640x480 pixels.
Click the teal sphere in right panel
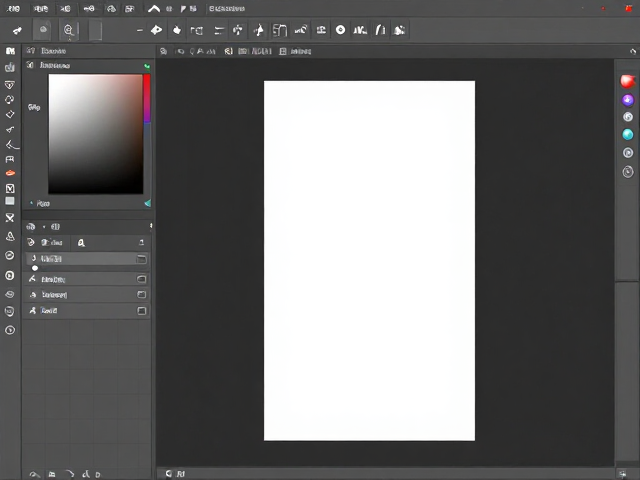point(628,134)
